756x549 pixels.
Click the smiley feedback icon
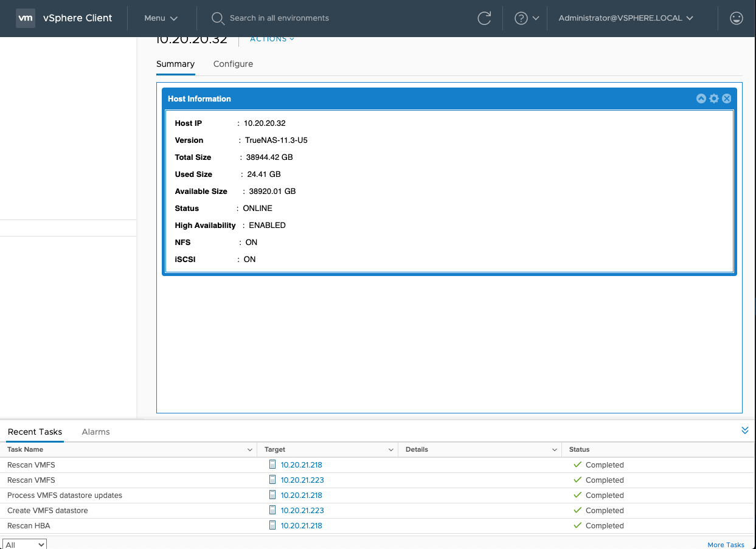coord(736,18)
